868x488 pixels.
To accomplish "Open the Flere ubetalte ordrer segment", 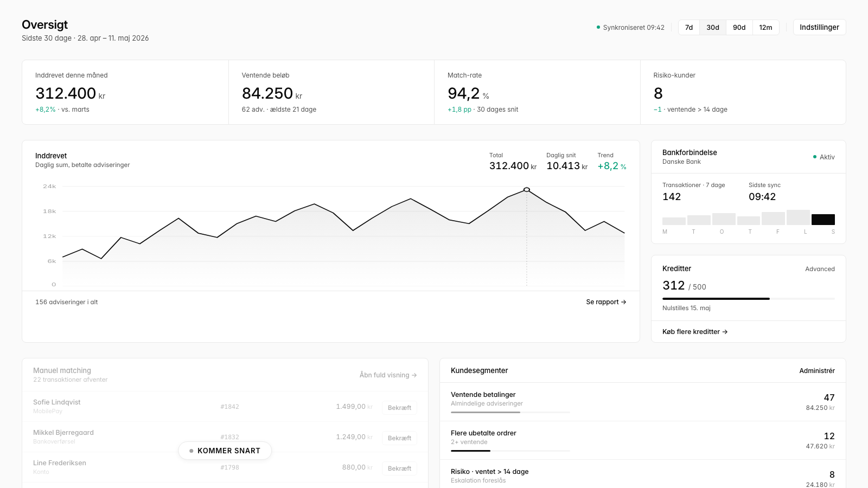I will click(x=643, y=440).
